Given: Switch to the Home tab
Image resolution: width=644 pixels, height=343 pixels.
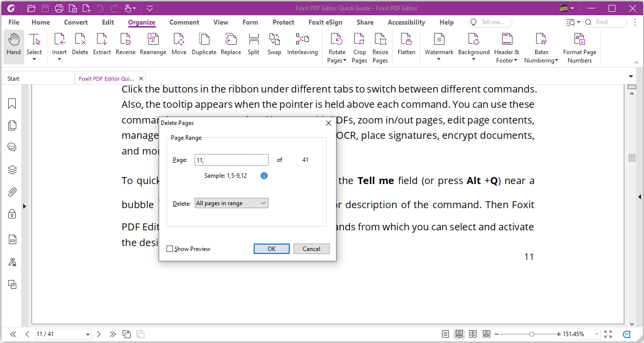Looking at the screenshot, I should 40,22.
